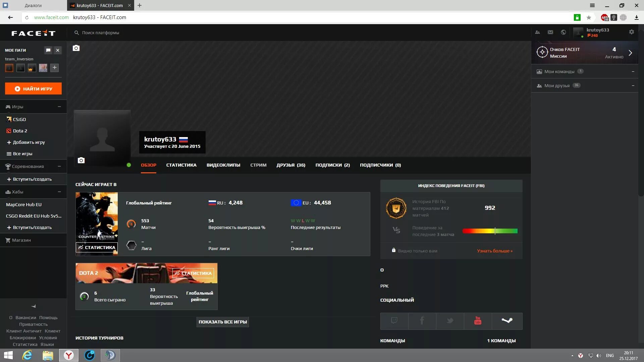Select the Overview (Обзор) tab
The height and width of the screenshot is (362, 644).
coord(149,165)
